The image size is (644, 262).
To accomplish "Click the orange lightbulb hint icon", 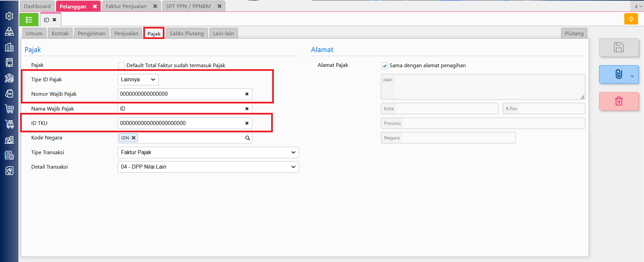I will [631, 19].
